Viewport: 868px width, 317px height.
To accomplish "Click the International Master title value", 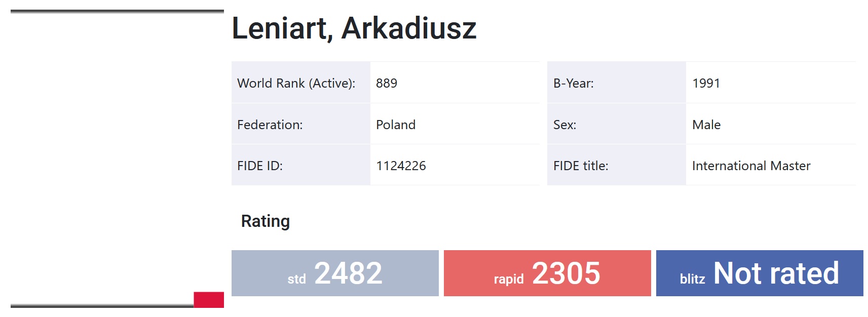I will [x=751, y=166].
